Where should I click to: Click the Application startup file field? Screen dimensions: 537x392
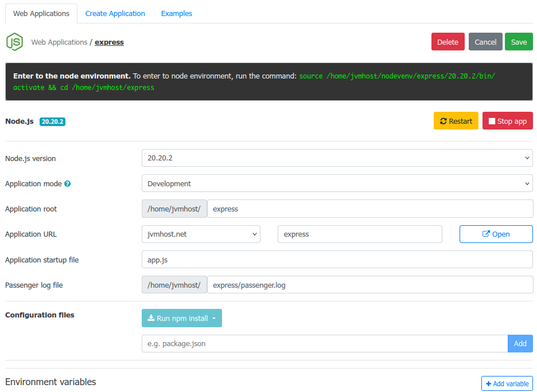[x=337, y=260]
